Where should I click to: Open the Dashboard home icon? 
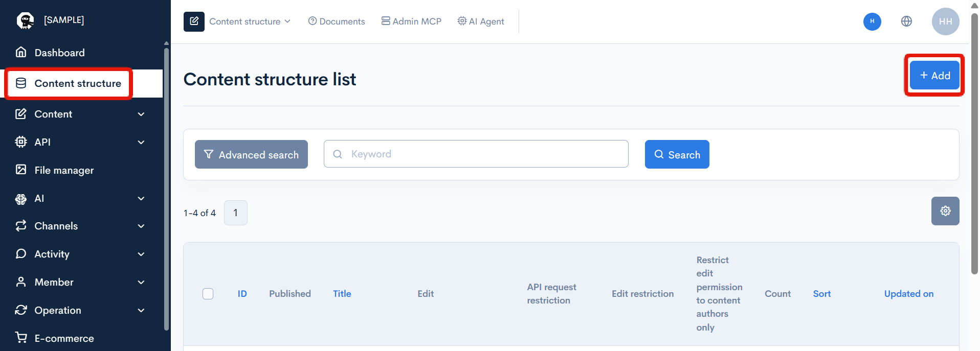21,52
